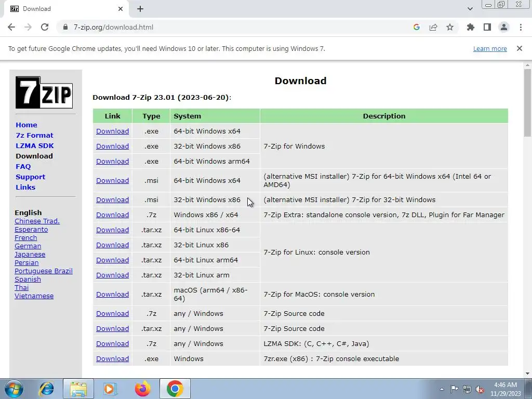
Task: Go back using the browser back arrow
Action: click(x=11, y=27)
